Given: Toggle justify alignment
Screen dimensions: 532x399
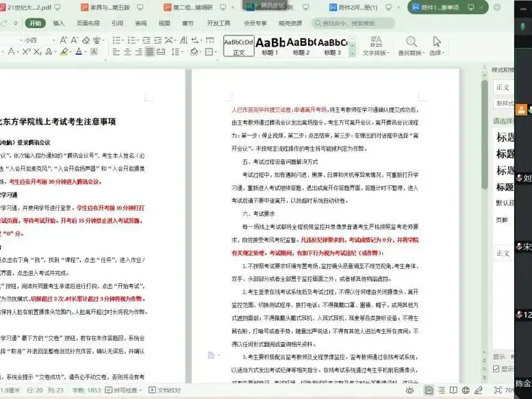Looking at the screenshot, I should [150, 52].
